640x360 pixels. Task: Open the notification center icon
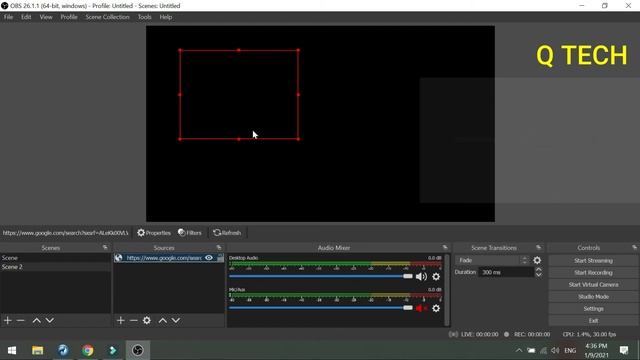[624, 350]
